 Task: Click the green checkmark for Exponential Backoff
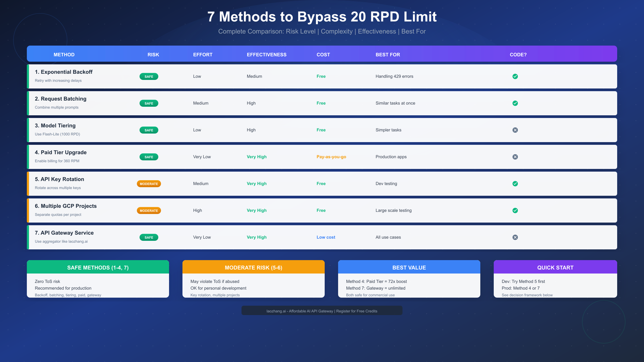click(515, 76)
